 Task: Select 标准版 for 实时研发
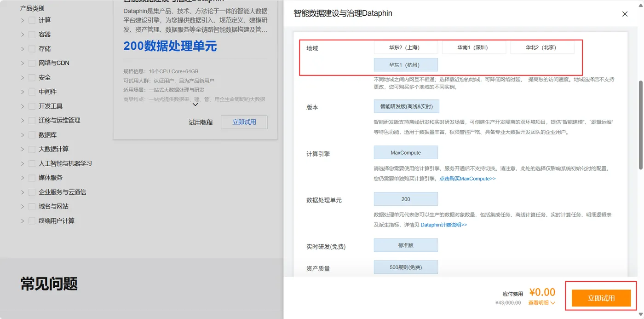tap(406, 245)
